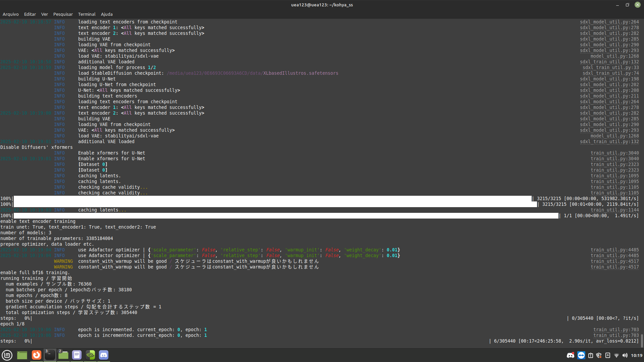Click the show desktop icon in the panel
This screenshot has width=644, height=362.
click(22, 355)
